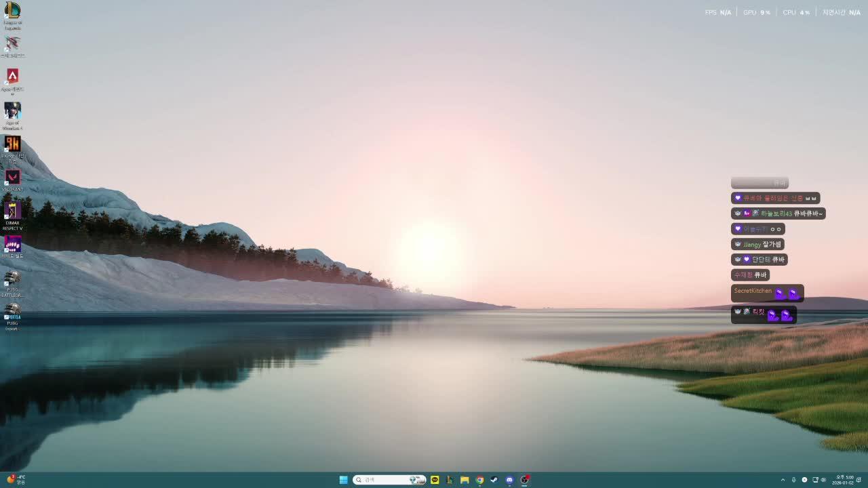The height and width of the screenshot is (488, 868).
Task: Click the Windows Start button
Action: click(344, 480)
